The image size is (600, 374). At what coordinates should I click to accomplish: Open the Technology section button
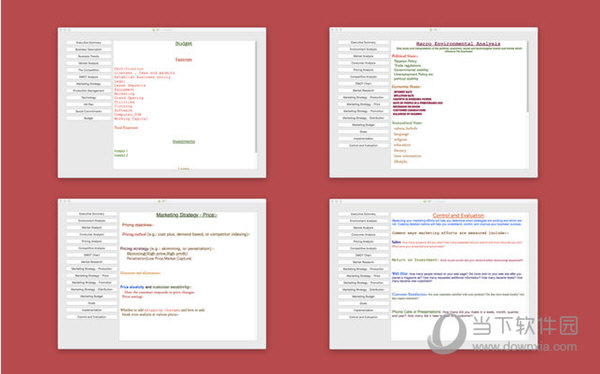89,98
